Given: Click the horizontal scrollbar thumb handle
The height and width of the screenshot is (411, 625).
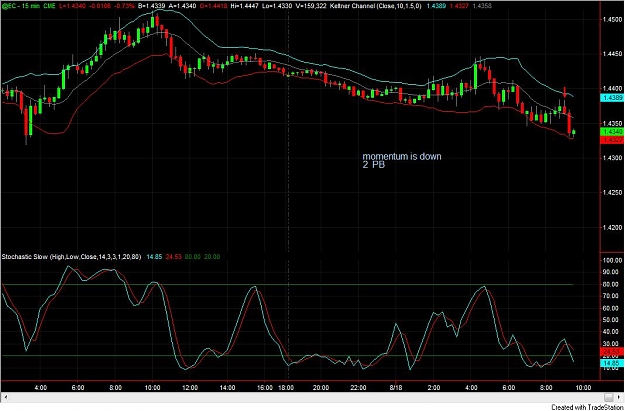Looking at the screenshot, I should click(x=608, y=397).
